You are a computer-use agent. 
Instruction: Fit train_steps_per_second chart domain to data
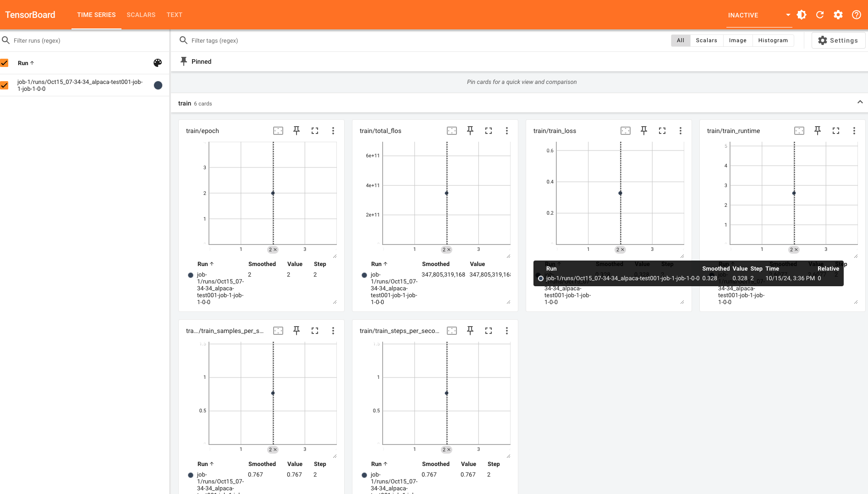click(x=452, y=331)
